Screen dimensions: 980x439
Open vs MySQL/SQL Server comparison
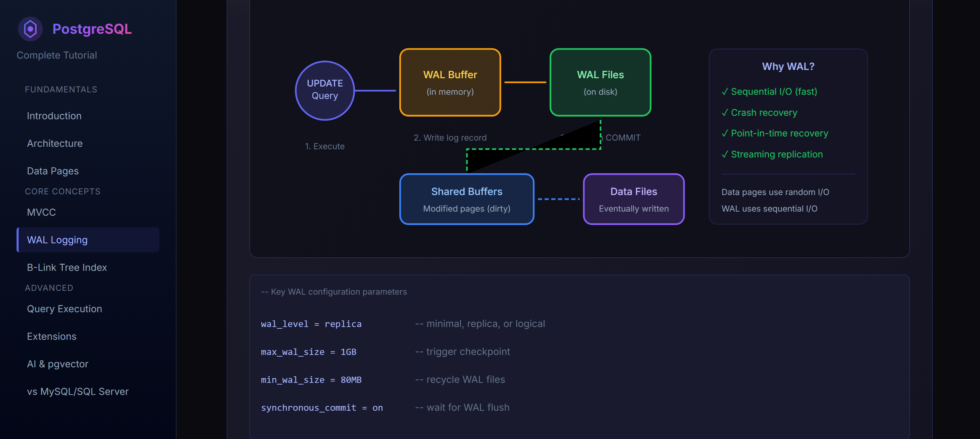coord(78,391)
